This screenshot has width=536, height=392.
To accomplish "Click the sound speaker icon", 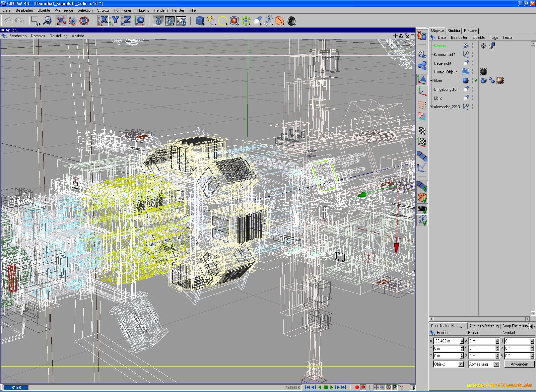I will 292,21.
